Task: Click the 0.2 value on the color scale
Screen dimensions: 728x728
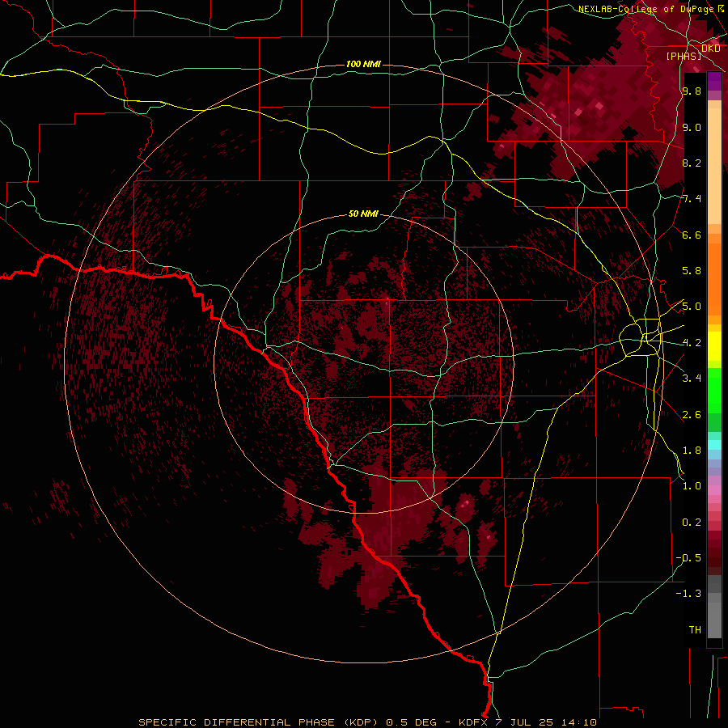Action: (x=692, y=523)
